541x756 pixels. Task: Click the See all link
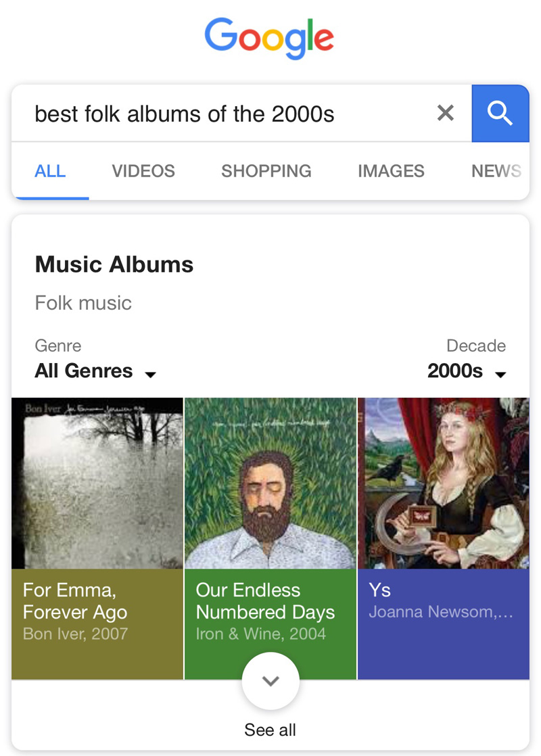click(270, 730)
